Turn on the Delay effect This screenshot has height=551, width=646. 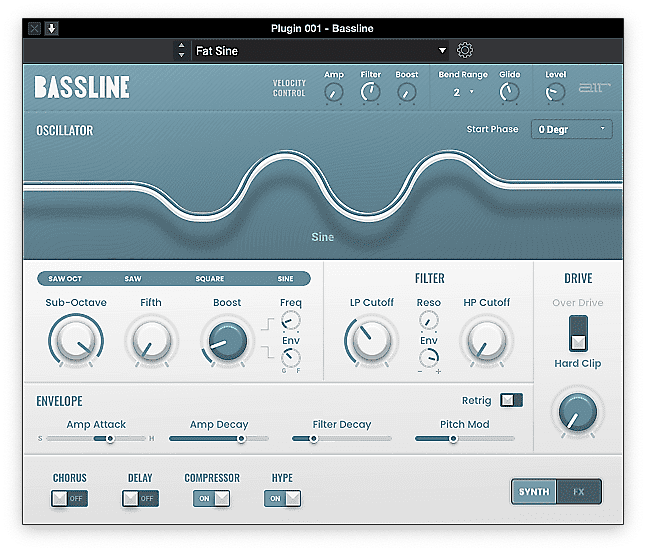point(140,498)
